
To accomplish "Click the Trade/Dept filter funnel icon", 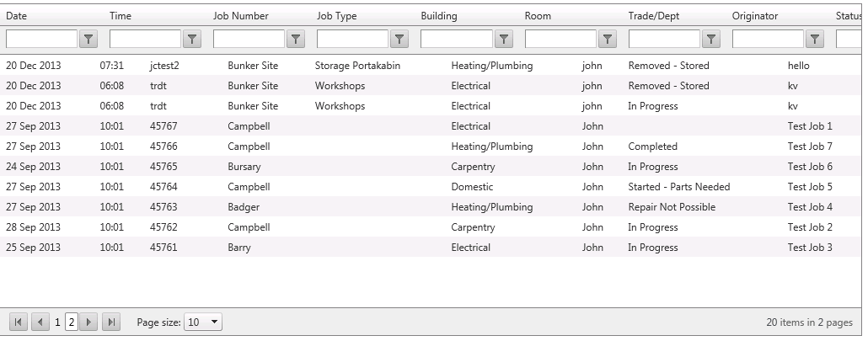I will pyautogui.click(x=710, y=40).
